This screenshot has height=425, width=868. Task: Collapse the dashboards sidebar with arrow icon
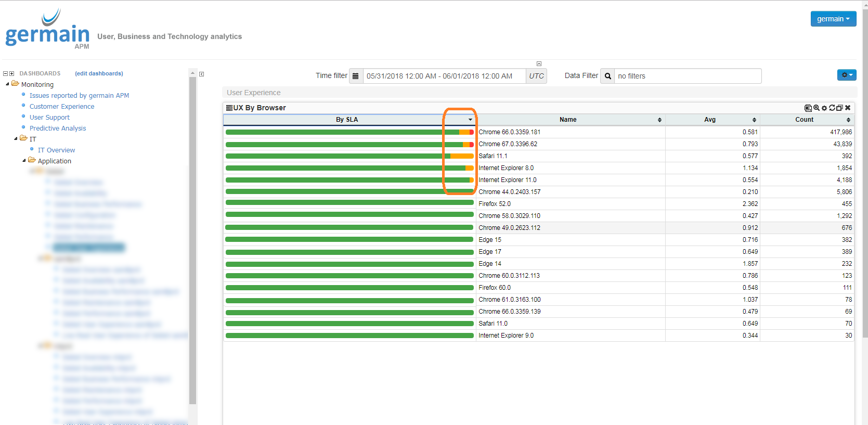201,74
